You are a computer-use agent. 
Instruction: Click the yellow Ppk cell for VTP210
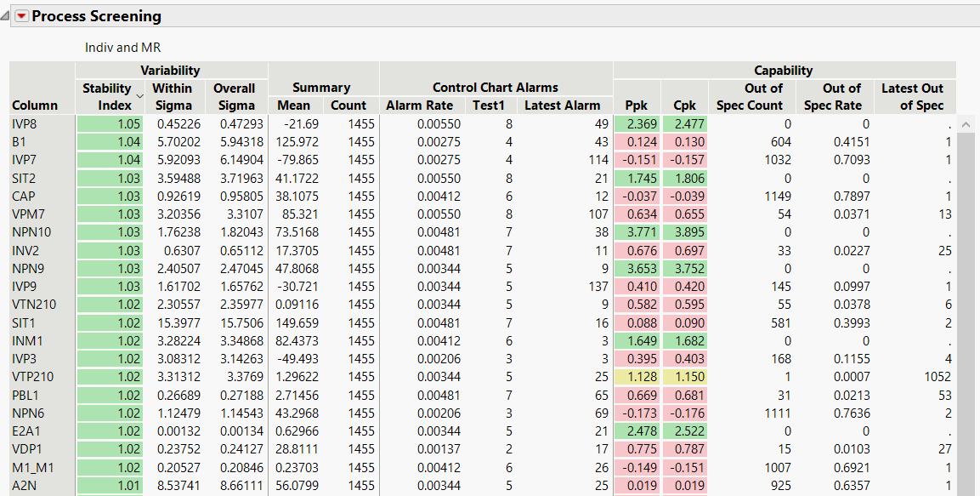pos(636,376)
